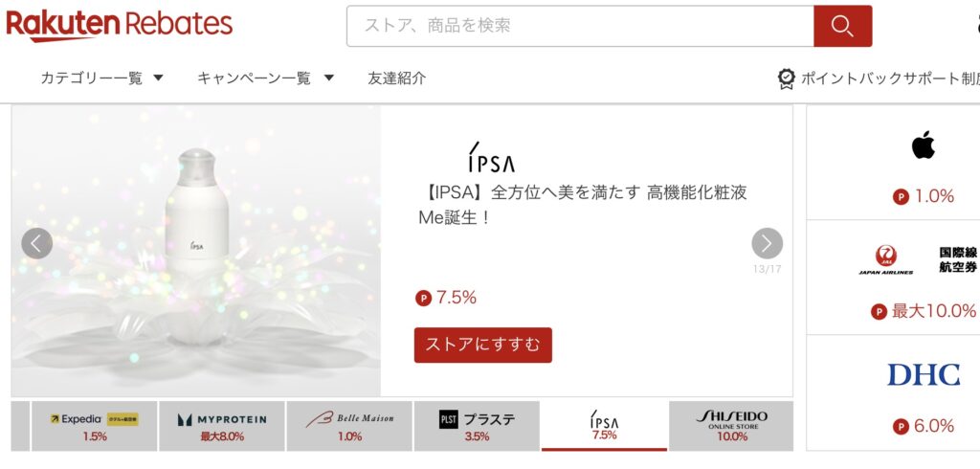
Task: Type in the store search field
Action: (580, 26)
